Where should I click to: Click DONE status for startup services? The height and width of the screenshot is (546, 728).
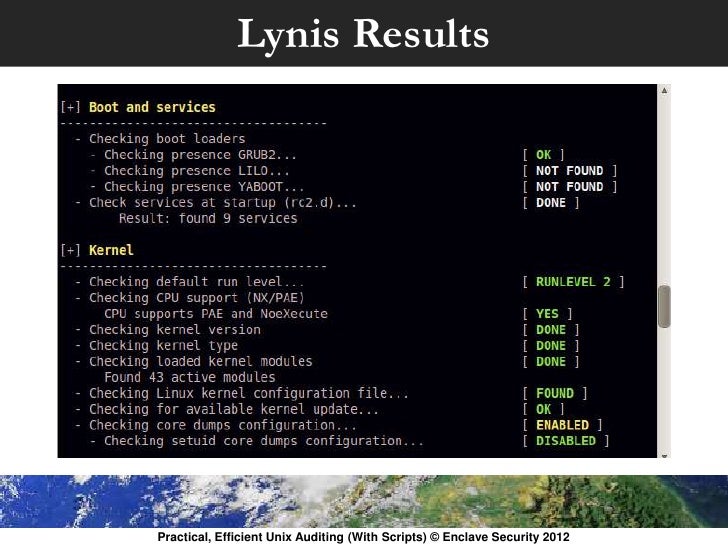tap(551, 203)
